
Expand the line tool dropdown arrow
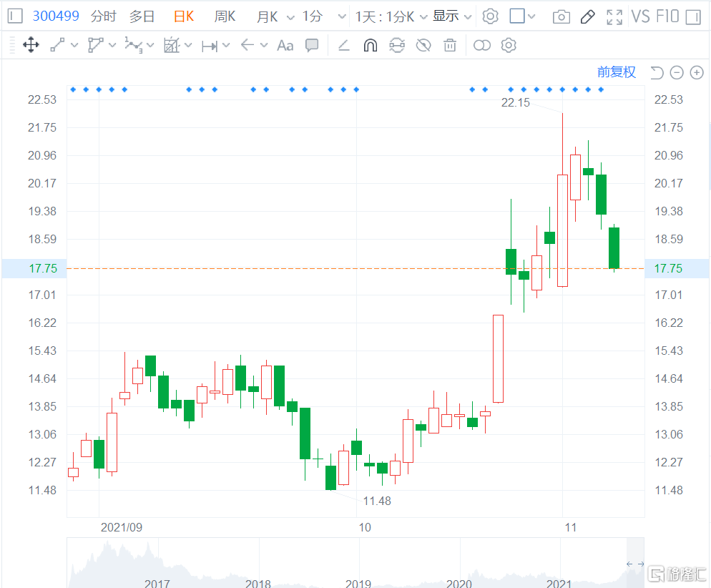click(x=74, y=45)
